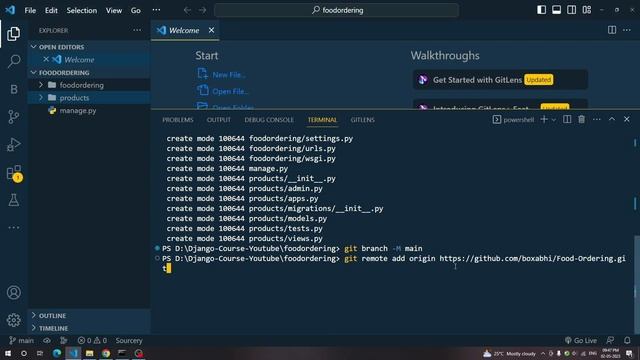
Task: Go forward with the right arrow
Action: coord(202,10)
